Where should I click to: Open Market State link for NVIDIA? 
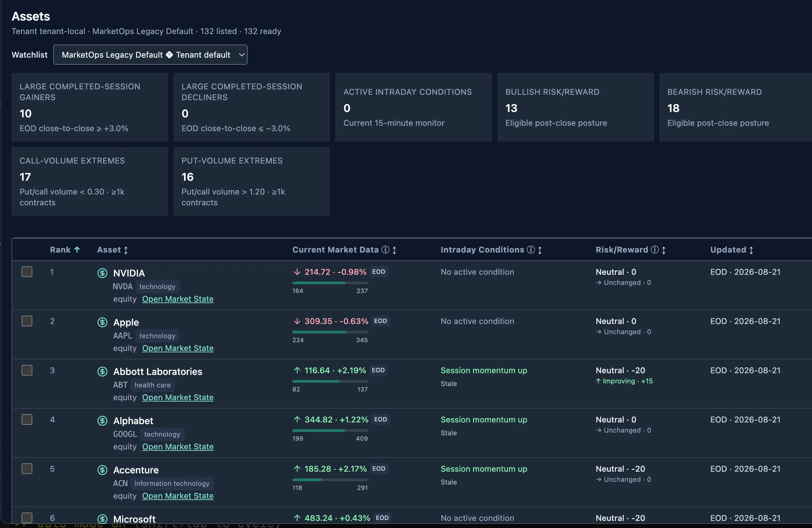click(x=178, y=299)
